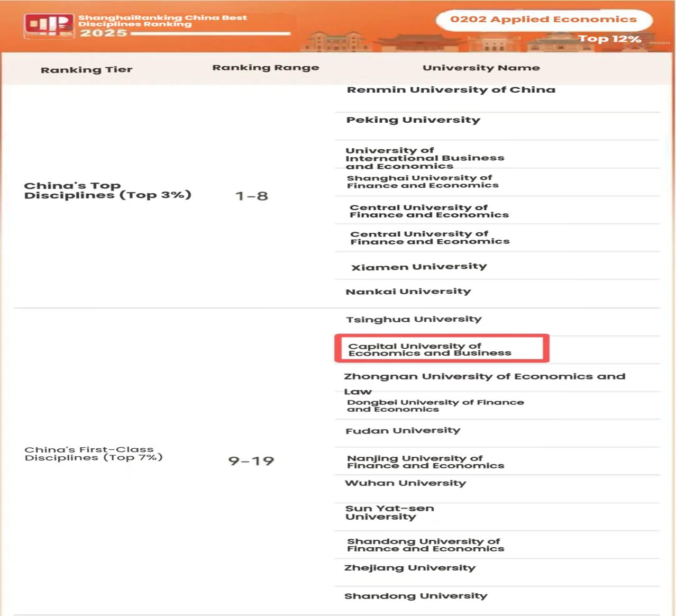Select Nankai University entry
The image size is (676, 616).
coord(408,292)
